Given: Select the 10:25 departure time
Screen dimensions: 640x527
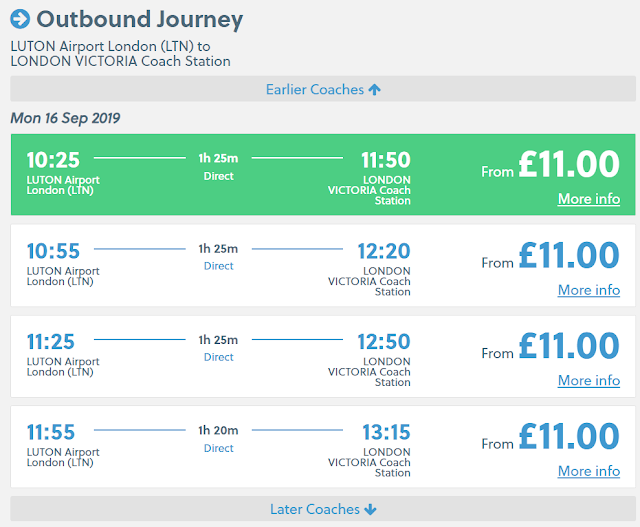Looking at the screenshot, I should click(53, 160).
